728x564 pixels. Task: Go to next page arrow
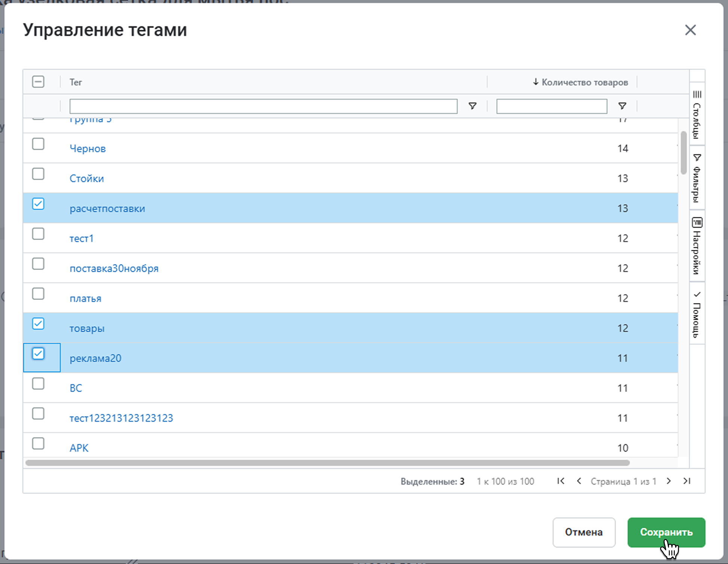point(669,481)
